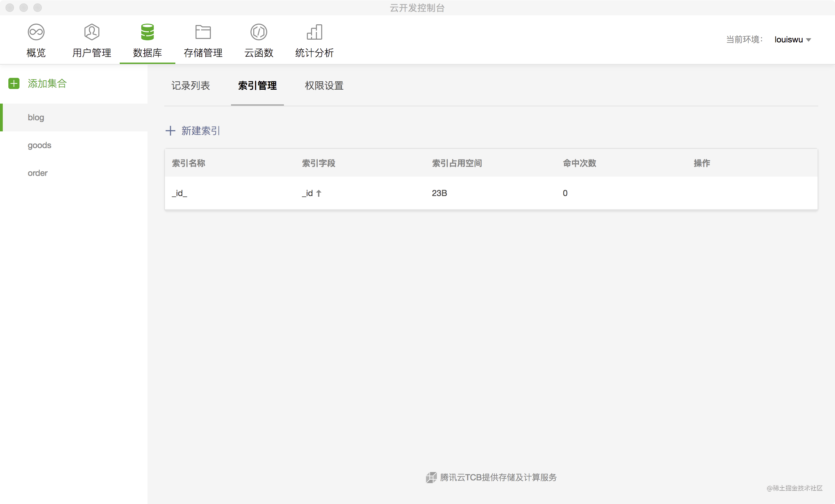Click the 存储管理 label in top navigation
This screenshot has height=504, width=835.
pyautogui.click(x=203, y=53)
